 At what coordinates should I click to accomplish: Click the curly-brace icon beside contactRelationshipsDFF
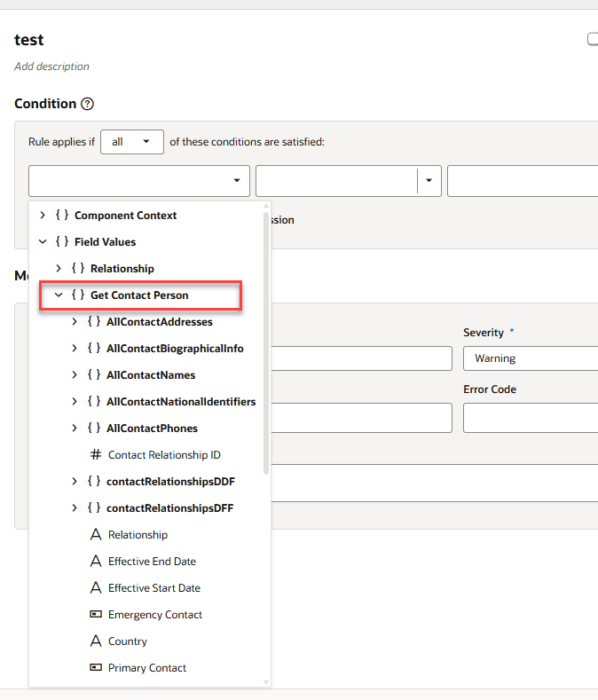tap(94, 508)
